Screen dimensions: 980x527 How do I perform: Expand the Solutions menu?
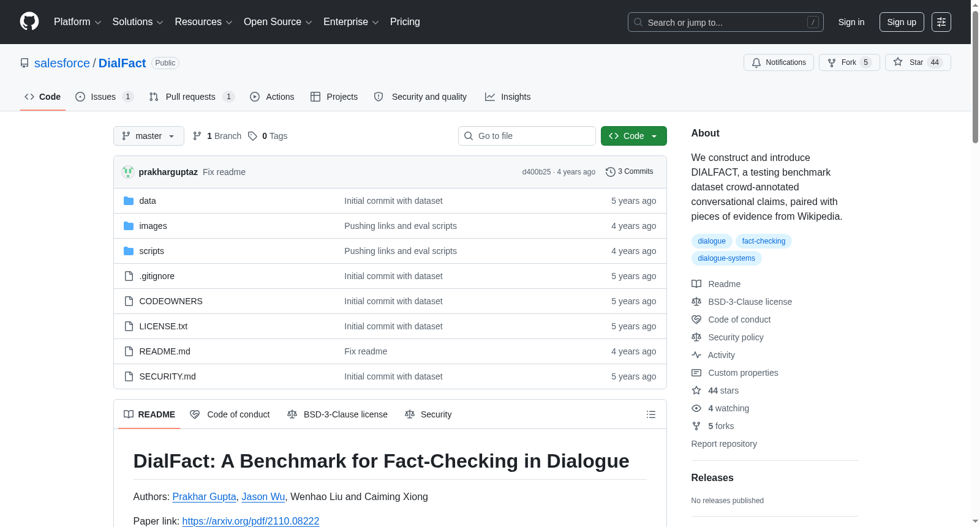[138, 22]
